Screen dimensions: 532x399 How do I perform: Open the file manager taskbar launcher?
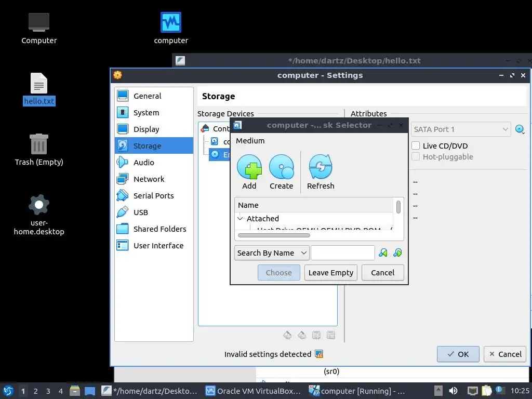pos(75,391)
